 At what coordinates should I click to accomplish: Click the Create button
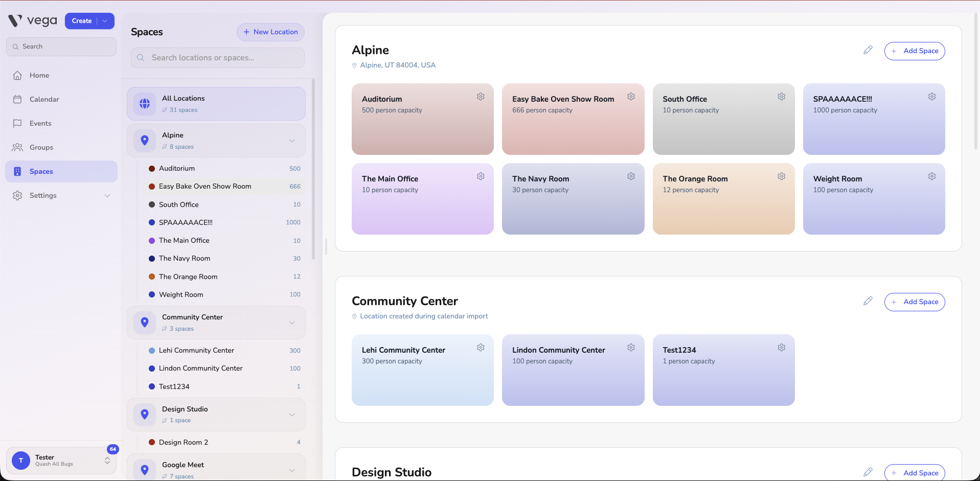pyautogui.click(x=82, y=21)
